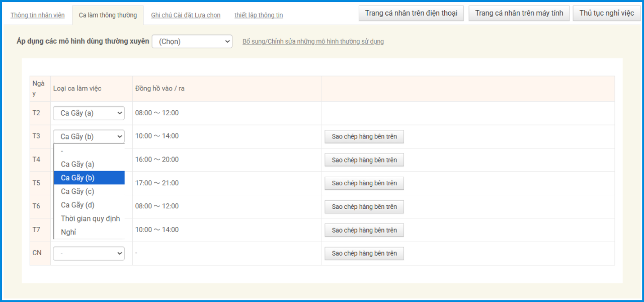Pick Ca Gãy (d) from the dropdown list
The width and height of the screenshot is (644, 302).
point(77,205)
